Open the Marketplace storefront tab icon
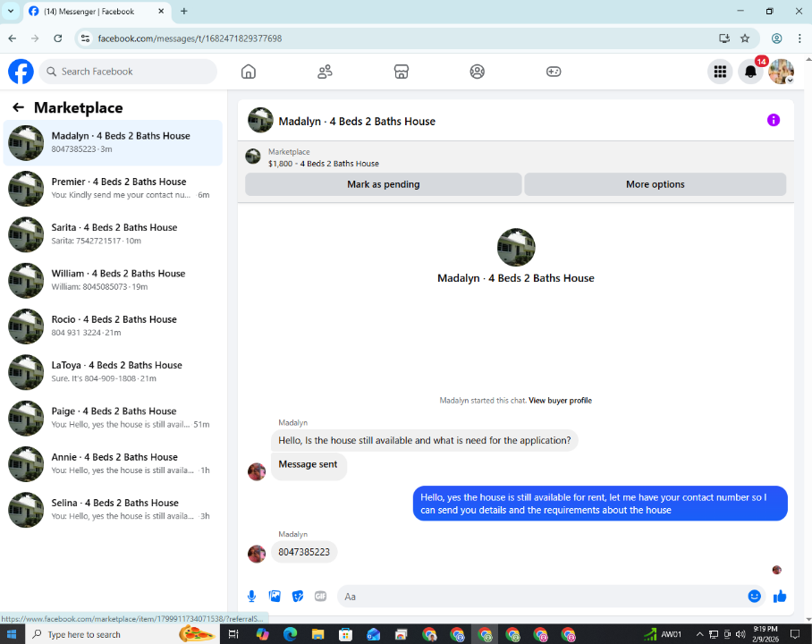Image resolution: width=812 pixels, height=644 pixels. pyautogui.click(x=402, y=72)
